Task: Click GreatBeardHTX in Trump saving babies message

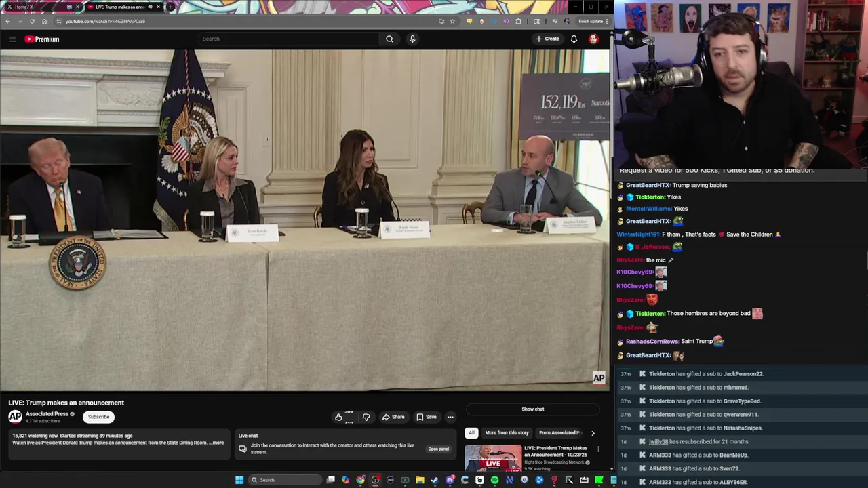Action: point(648,185)
